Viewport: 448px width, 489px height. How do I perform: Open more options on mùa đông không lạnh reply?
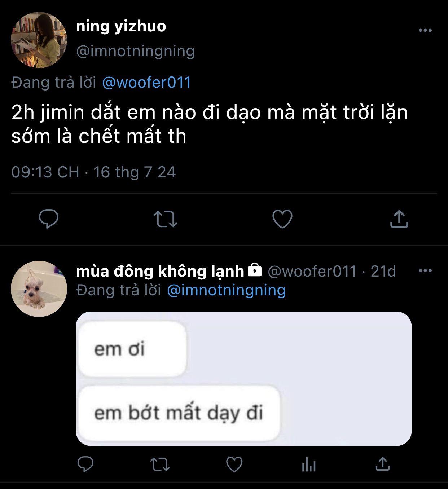click(x=425, y=270)
